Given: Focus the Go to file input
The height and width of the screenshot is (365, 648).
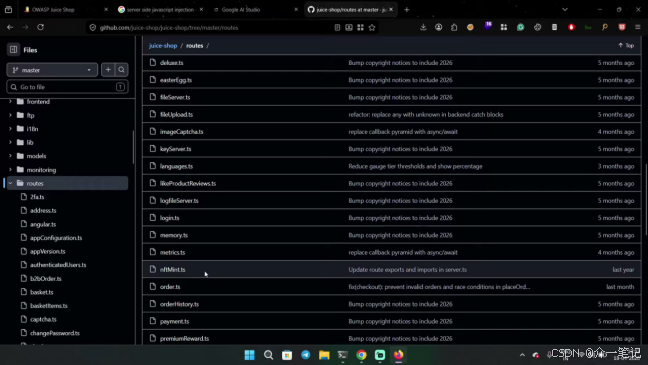Looking at the screenshot, I should point(67,87).
